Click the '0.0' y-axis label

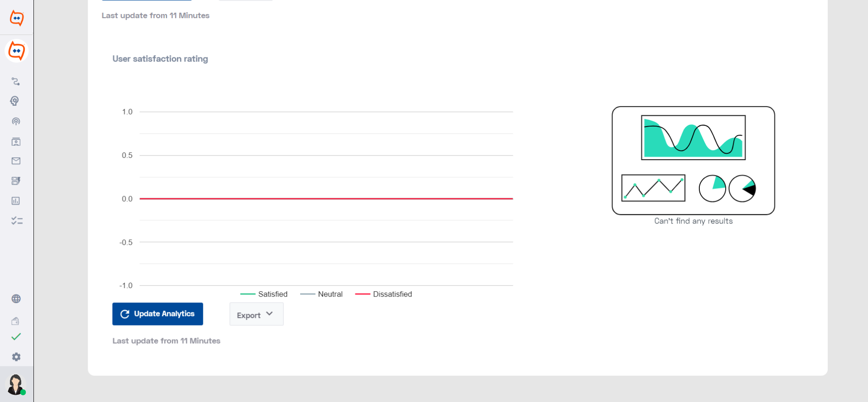tap(127, 199)
